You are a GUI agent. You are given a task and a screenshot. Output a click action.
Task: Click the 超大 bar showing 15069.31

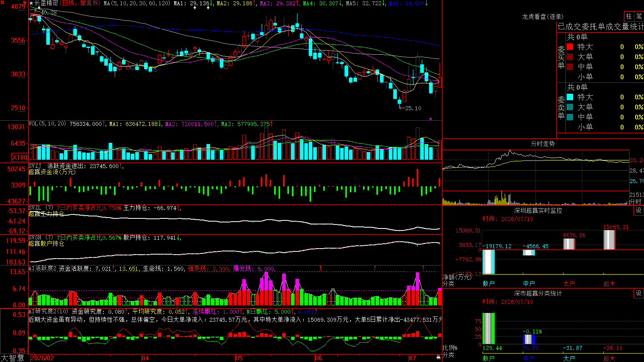609,240
